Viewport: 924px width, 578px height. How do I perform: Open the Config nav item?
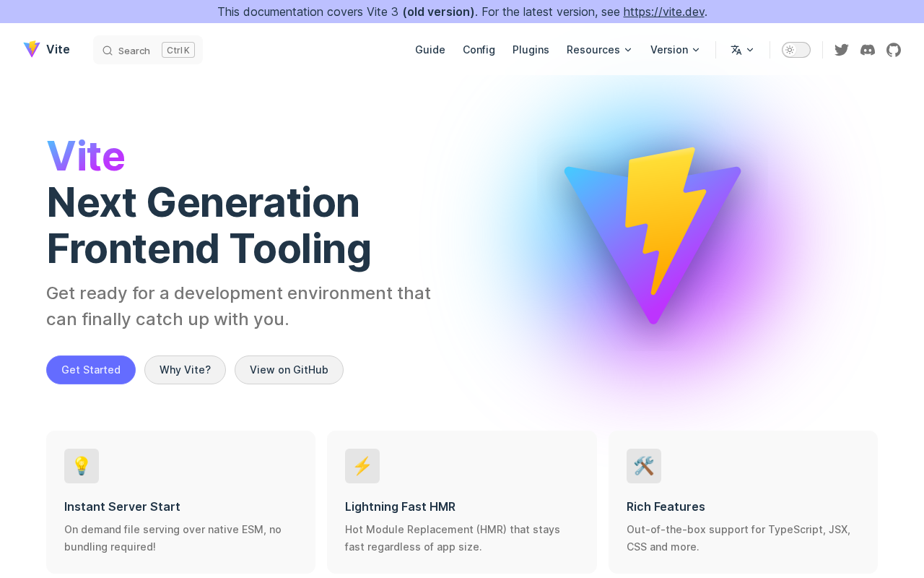click(479, 50)
